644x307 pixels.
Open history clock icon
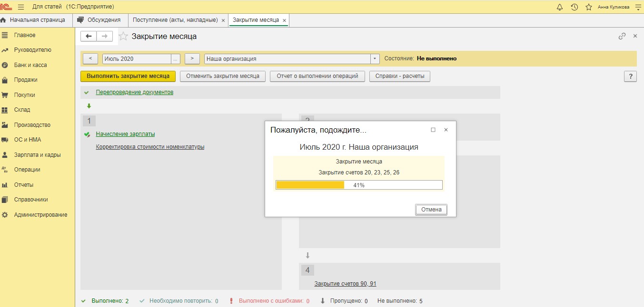click(574, 7)
